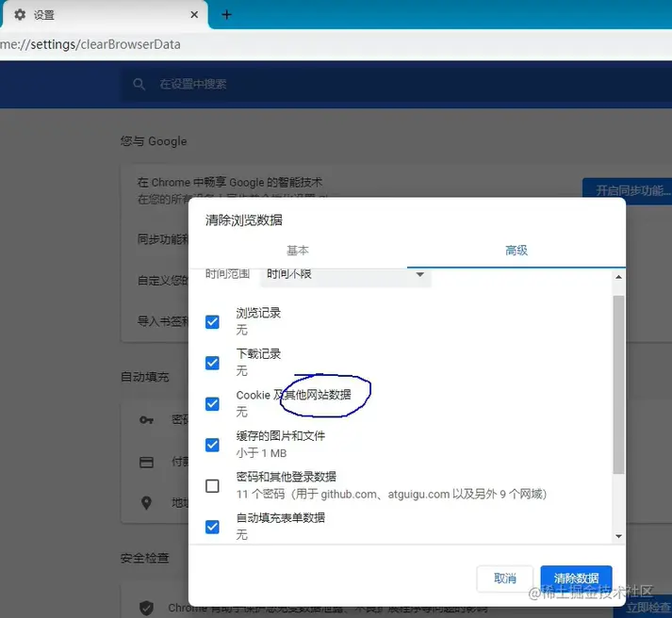
Task: Click the 下载记录 label text
Action: pos(258,354)
